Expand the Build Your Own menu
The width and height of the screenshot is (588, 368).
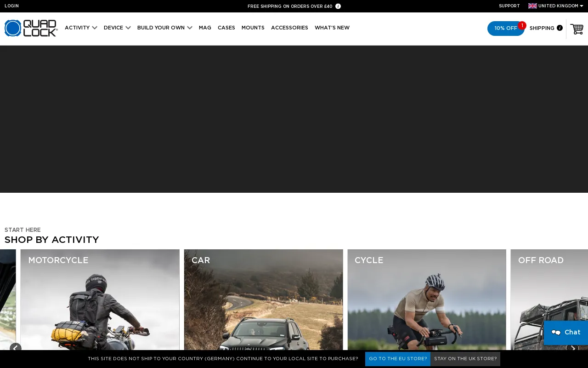pos(164,28)
